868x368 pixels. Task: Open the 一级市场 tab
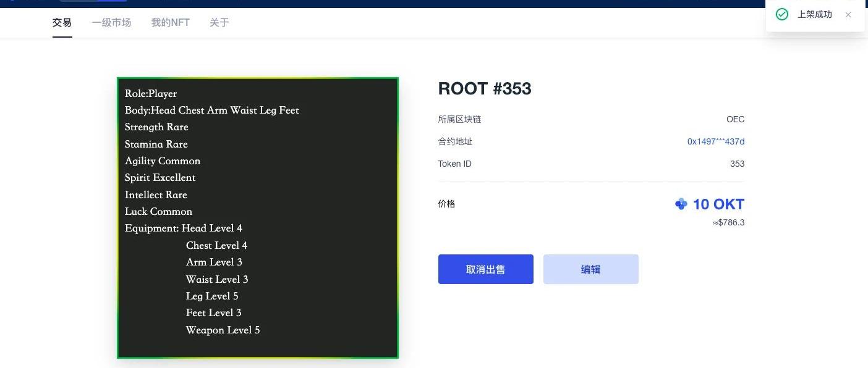coord(111,23)
